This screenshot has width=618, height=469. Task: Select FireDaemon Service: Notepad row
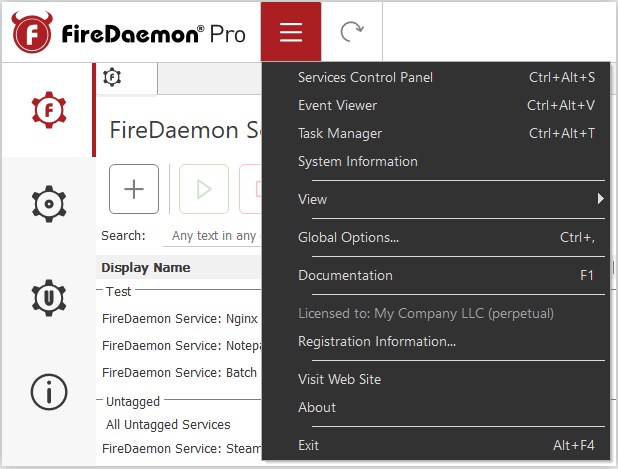tap(179, 346)
